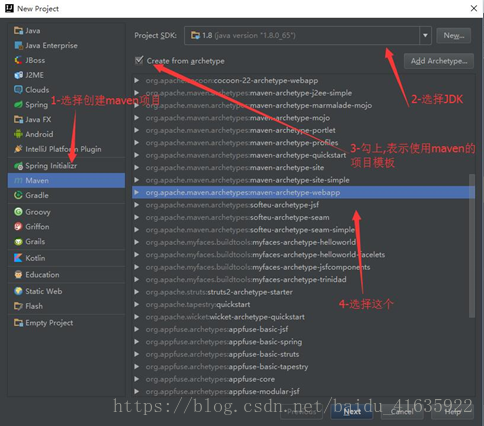Select the Spring leaf icon
This screenshot has height=426, width=484.
tap(18, 105)
